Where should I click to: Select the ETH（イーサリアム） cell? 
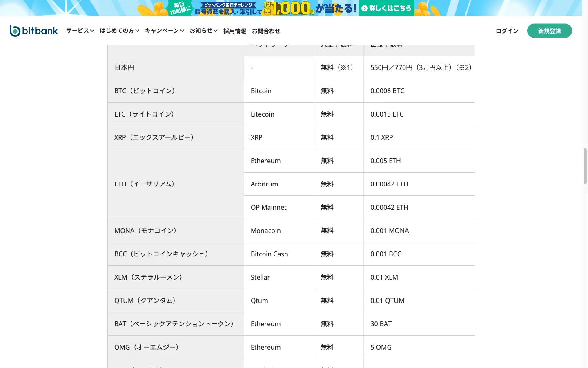point(176,184)
